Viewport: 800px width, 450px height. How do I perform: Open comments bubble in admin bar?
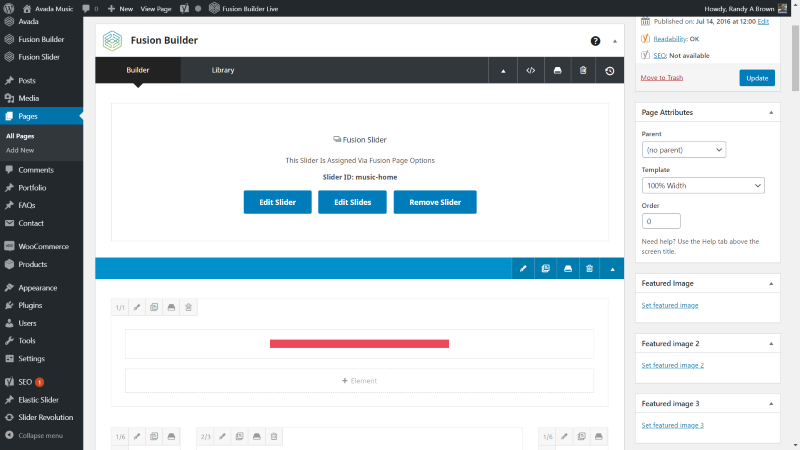click(90, 9)
